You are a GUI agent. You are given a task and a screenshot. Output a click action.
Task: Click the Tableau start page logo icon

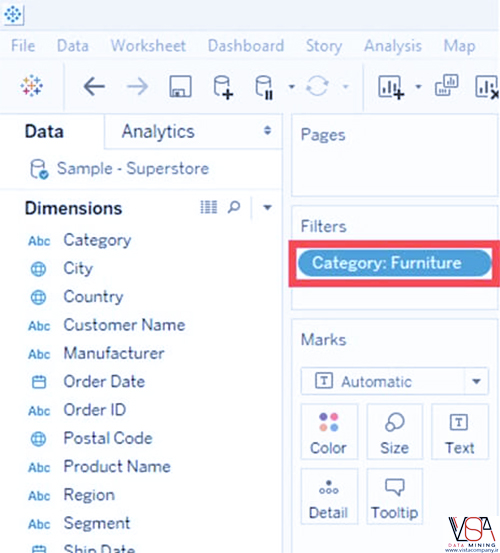click(32, 86)
